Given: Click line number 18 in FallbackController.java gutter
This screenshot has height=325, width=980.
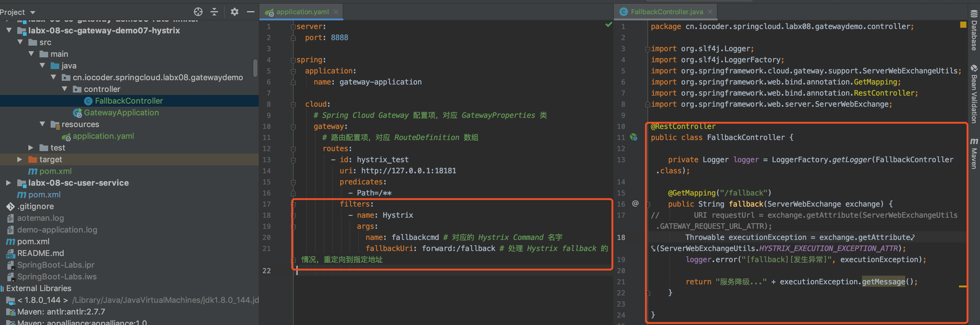Looking at the screenshot, I should point(621,237).
